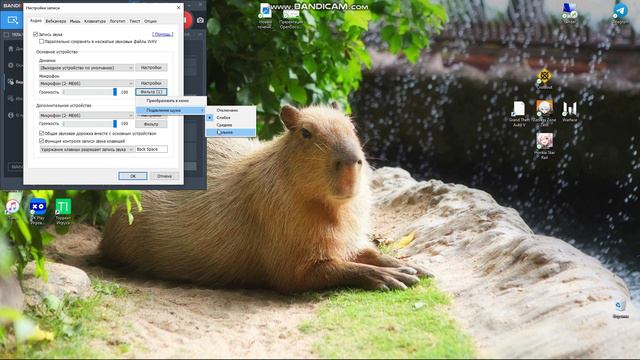Screen dimensions: 640x360
Task: Click the 'Фильтр (1)' button
Action: click(151, 92)
